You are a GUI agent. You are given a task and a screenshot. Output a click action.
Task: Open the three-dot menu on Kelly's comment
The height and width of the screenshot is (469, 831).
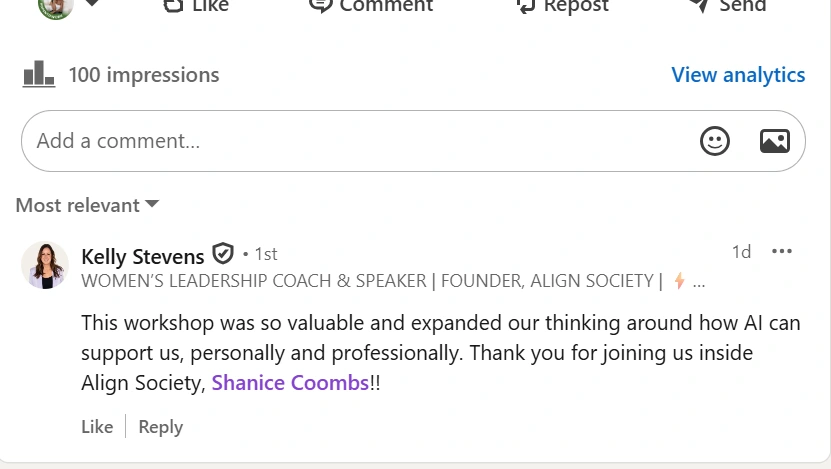click(x=782, y=252)
